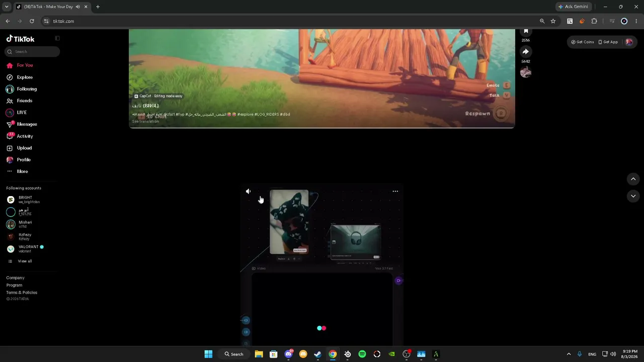644x362 pixels.
Task: Expand the Company footer section
Action: (x=15, y=278)
